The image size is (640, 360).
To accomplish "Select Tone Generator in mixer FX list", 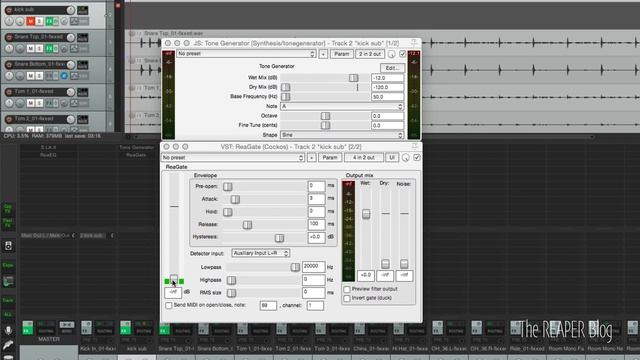I will (x=137, y=147).
